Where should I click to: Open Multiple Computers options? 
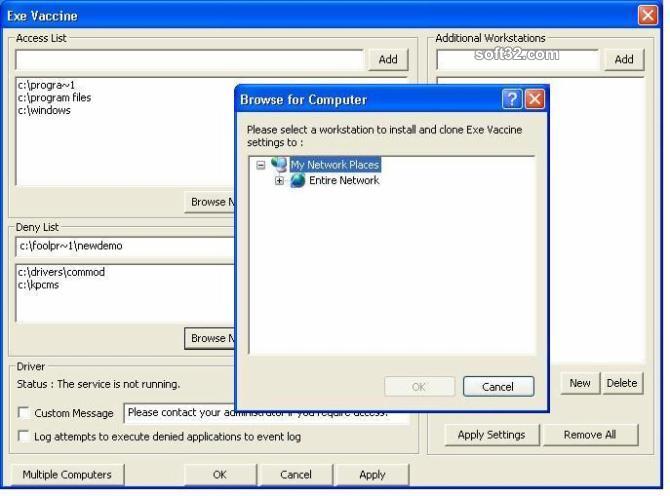click(67, 475)
